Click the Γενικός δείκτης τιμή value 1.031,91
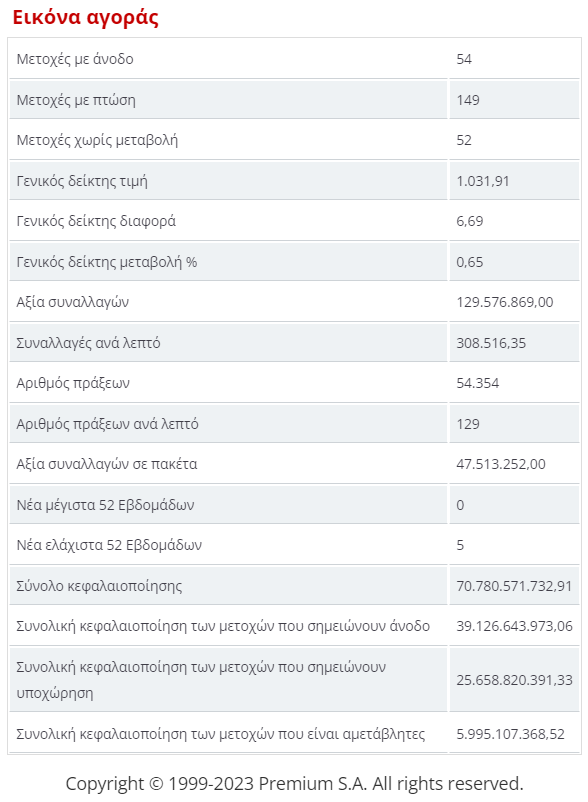This screenshot has height=802, width=588. [483, 181]
